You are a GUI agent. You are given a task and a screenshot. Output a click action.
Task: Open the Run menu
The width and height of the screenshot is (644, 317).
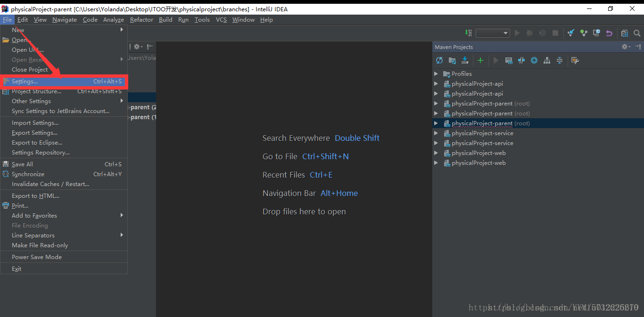tap(183, 19)
